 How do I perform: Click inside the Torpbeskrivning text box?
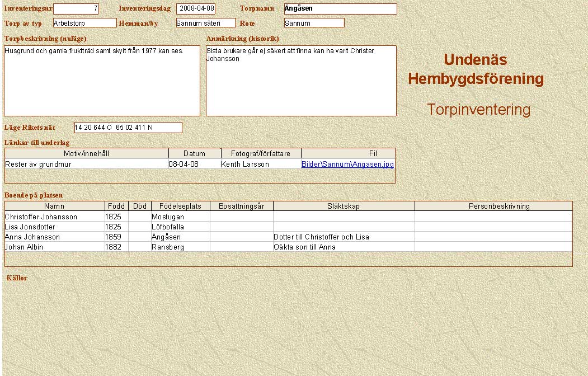pos(102,81)
